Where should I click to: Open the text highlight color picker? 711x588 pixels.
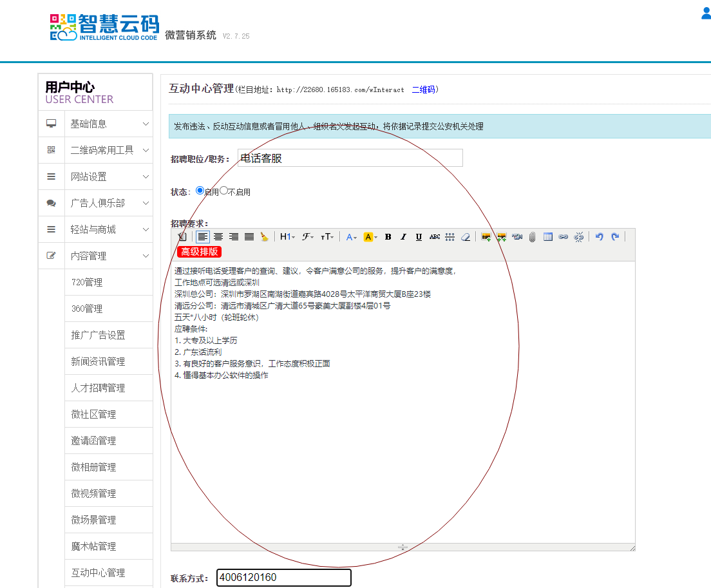pyautogui.click(x=370, y=237)
